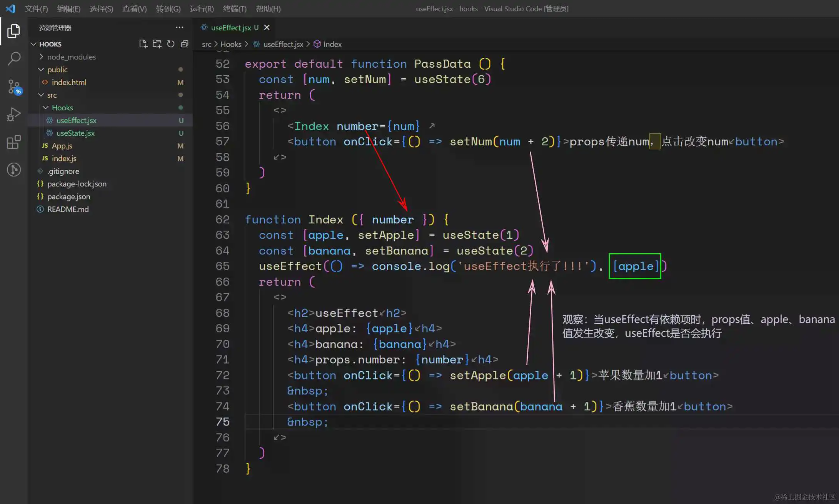
Task: Click the New Folder icon in HOOKS header
Action: point(157,44)
